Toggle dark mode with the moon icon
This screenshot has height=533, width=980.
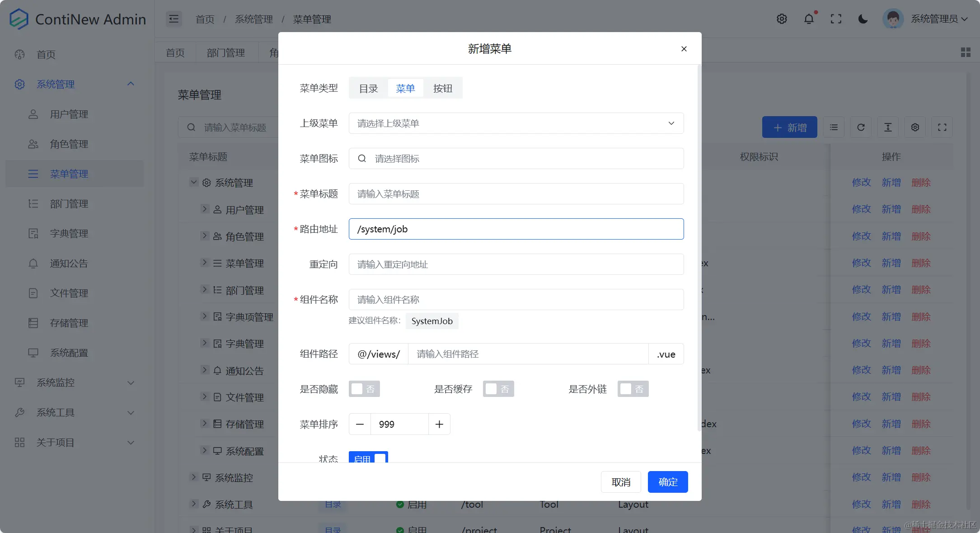point(863,19)
